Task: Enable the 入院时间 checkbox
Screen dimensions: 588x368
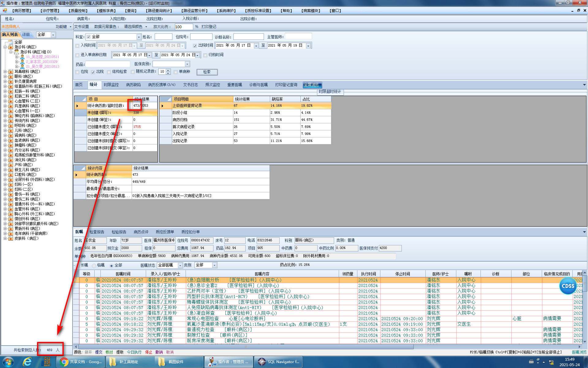Action: (x=77, y=46)
